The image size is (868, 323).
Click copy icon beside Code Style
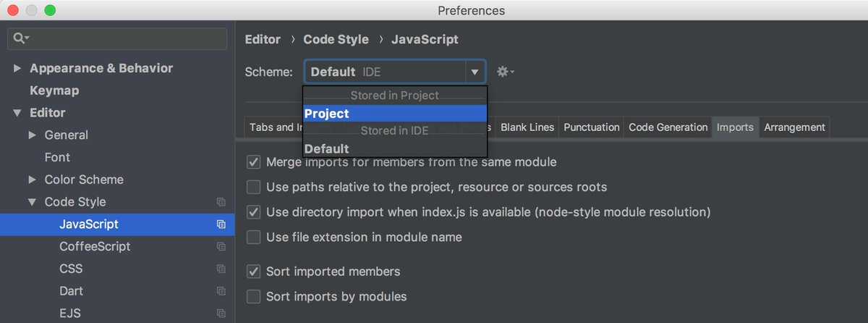tap(221, 202)
